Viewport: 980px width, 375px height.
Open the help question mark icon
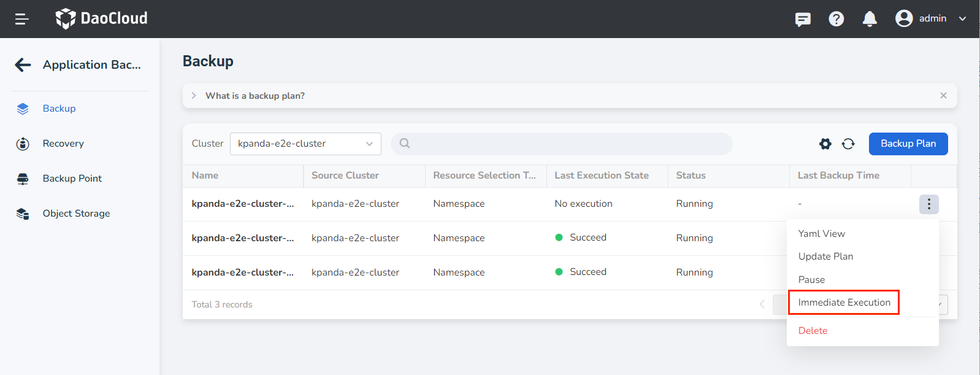click(x=836, y=19)
